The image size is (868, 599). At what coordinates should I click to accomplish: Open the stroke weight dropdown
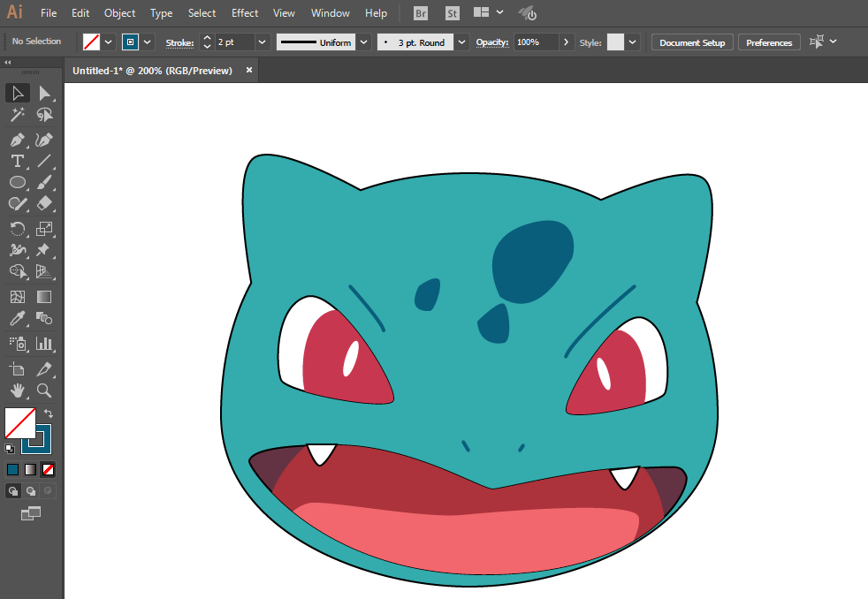pyautogui.click(x=263, y=42)
